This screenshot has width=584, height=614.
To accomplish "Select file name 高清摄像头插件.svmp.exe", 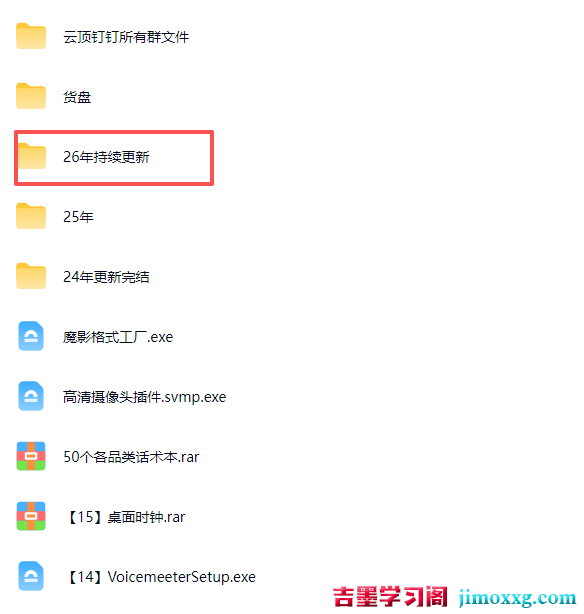I will tap(145, 397).
